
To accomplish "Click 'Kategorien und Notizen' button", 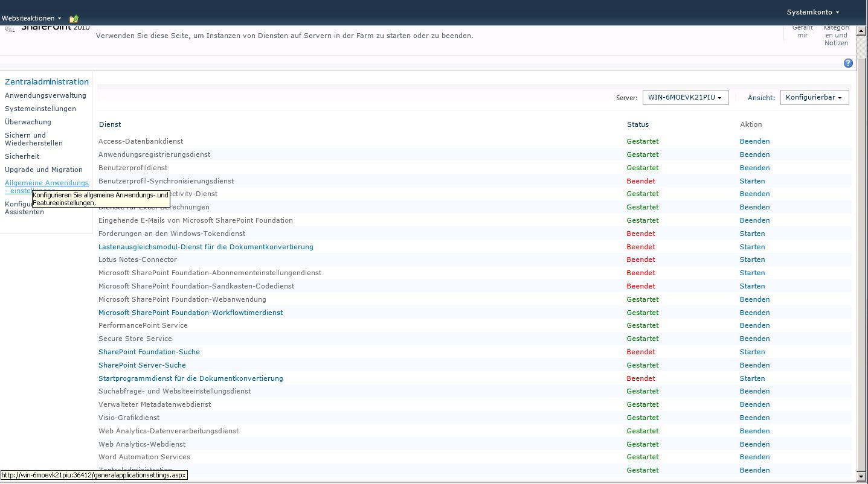I will point(836,35).
